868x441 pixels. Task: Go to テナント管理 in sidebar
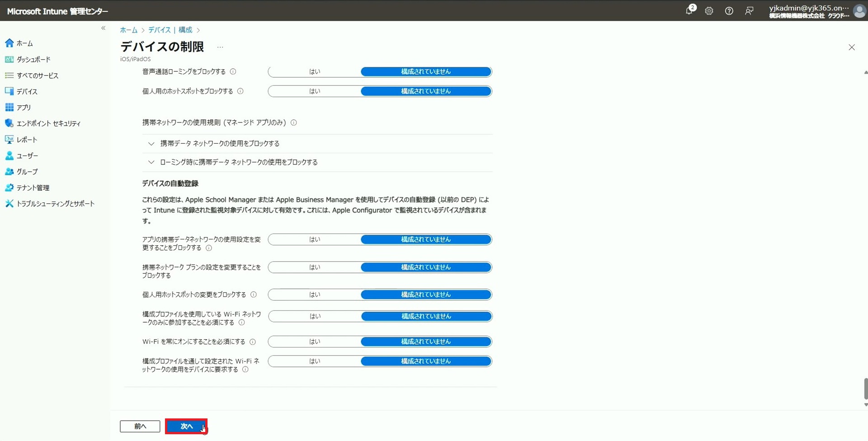pyautogui.click(x=33, y=188)
